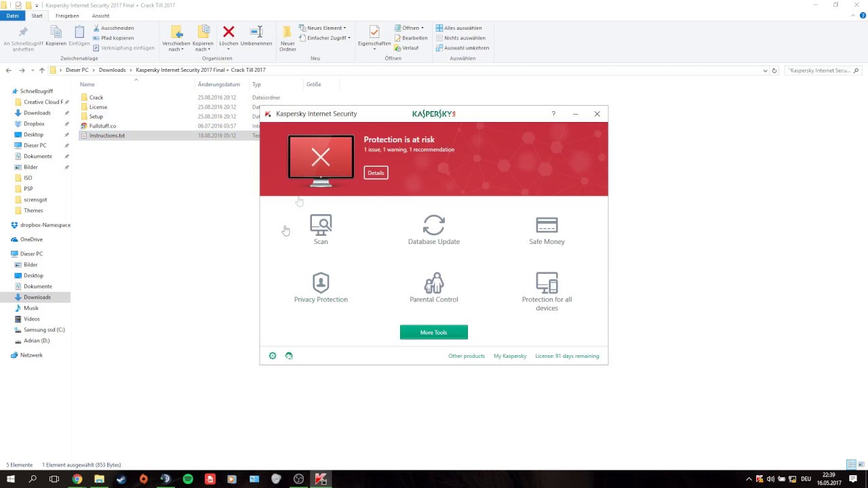This screenshot has height=488, width=868.
Task: Click the Kaspersky help question mark
Action: pyautogui.click(x=553, y=114)
